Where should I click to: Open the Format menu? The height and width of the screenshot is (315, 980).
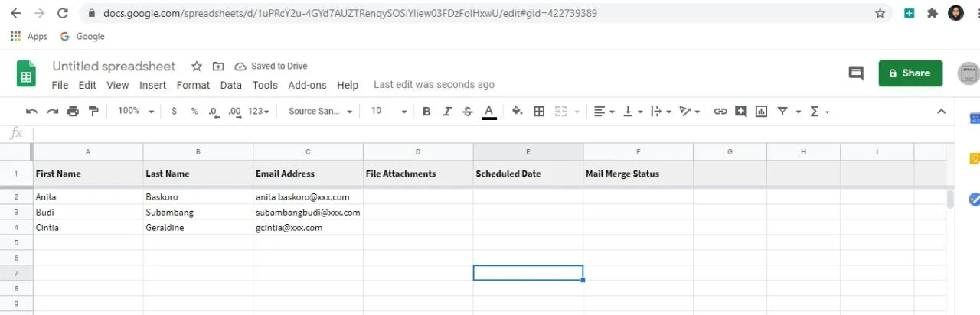193,85
